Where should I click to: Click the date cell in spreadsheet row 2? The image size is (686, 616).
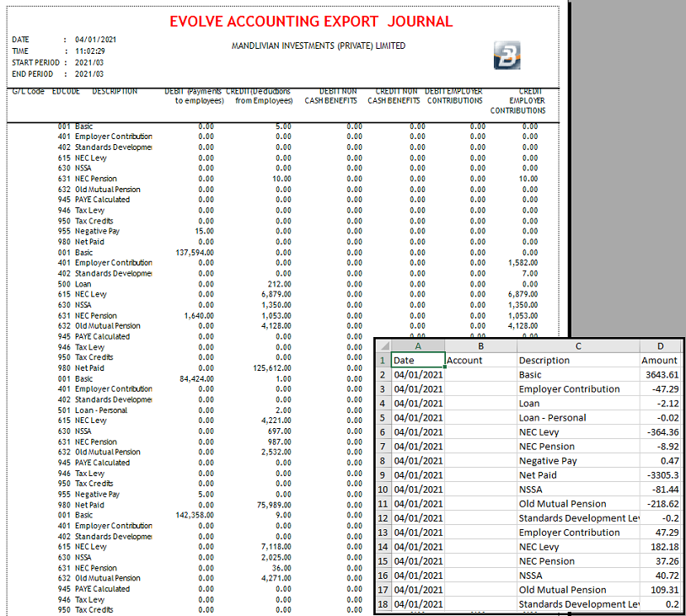[418, 375]
